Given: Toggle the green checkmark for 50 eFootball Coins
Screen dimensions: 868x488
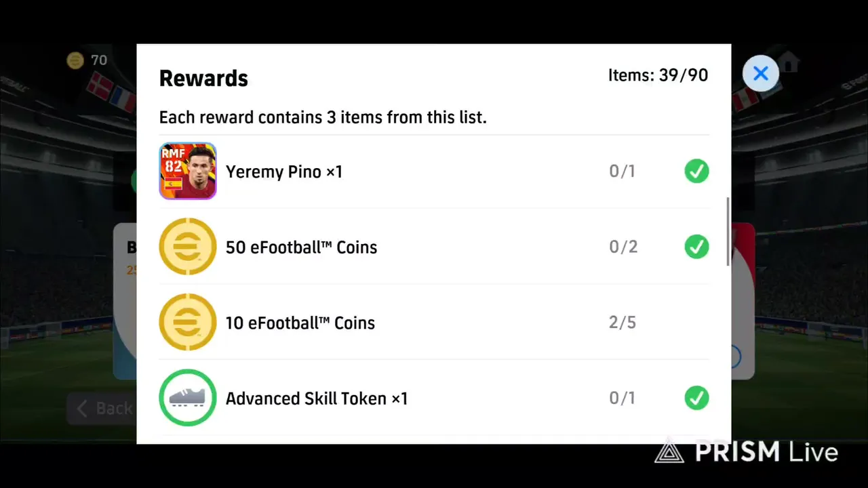Looking at the screenshot, I should 696,247.
